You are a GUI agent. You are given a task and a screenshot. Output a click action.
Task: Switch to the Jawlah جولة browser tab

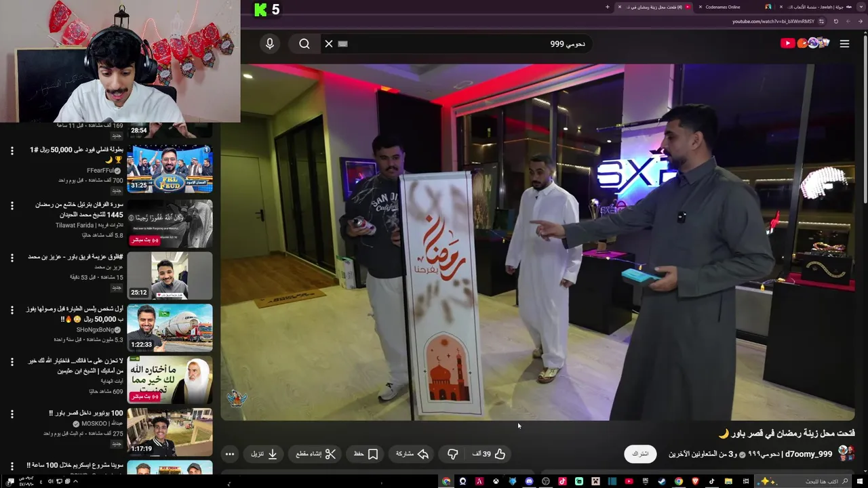(x=814, y=7)
